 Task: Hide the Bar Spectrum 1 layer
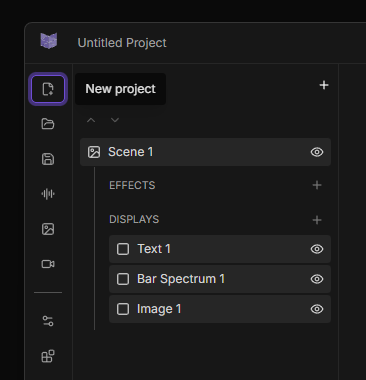coord(317,279)
